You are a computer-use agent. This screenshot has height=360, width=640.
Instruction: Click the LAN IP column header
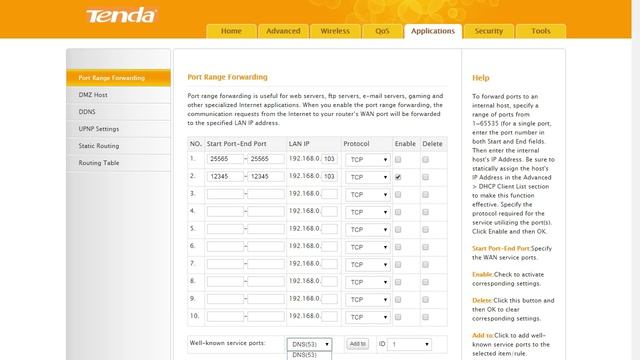299,144
